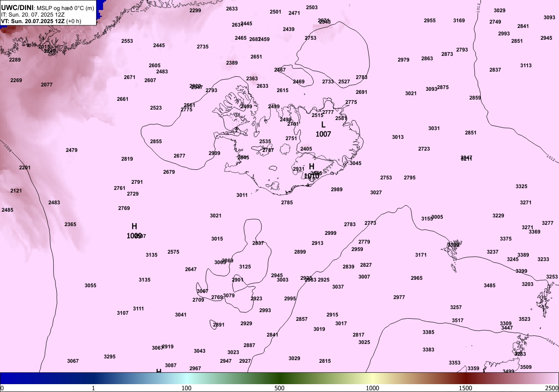Image resolution: width=559 pixels, height=392 pixels.
Task: Click colorbar tick label 2500
Action: coord(552,388)
